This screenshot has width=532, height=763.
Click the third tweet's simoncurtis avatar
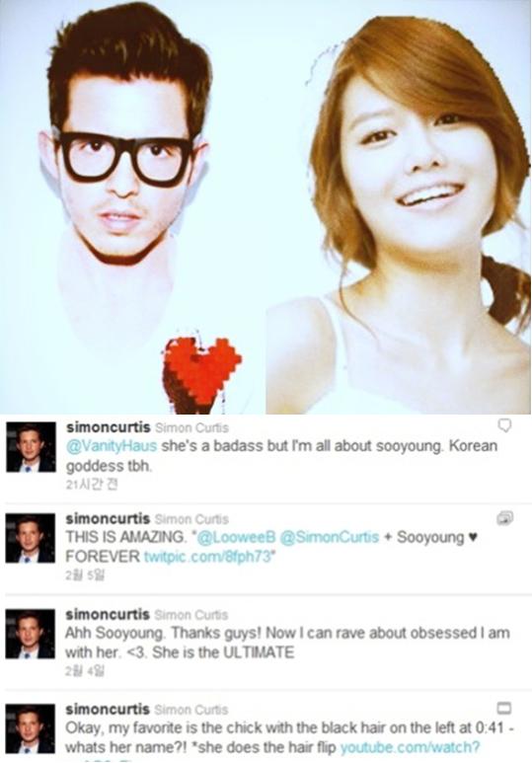[x=31, y=634]
